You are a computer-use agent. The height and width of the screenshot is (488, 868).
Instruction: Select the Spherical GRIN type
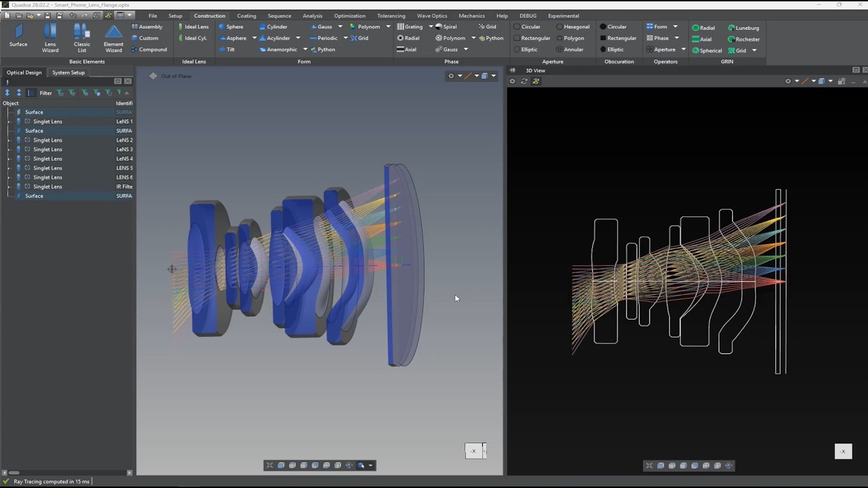click(707, 51)
